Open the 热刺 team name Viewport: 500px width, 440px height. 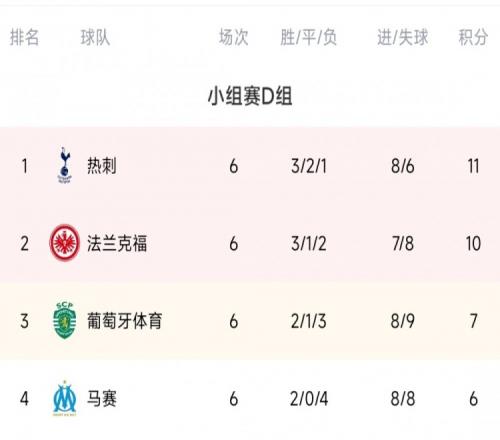pos(102,166)
